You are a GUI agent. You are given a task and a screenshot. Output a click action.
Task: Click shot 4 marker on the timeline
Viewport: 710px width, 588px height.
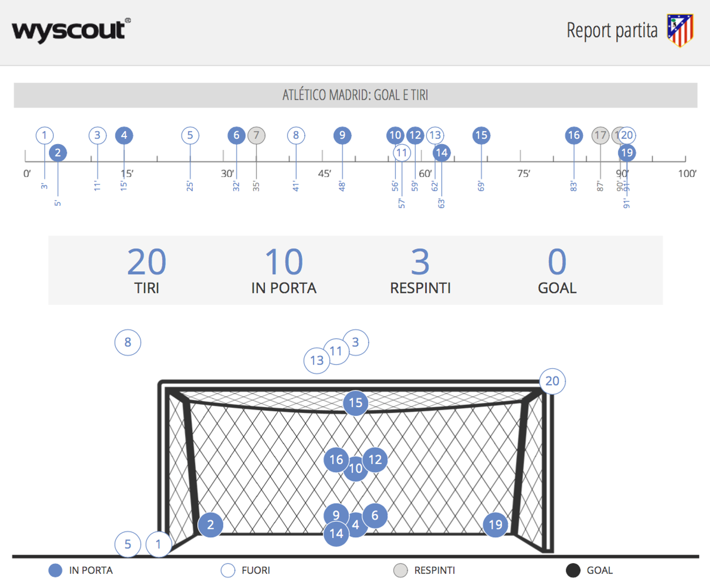pyautogui.click(x=124, y=135)
